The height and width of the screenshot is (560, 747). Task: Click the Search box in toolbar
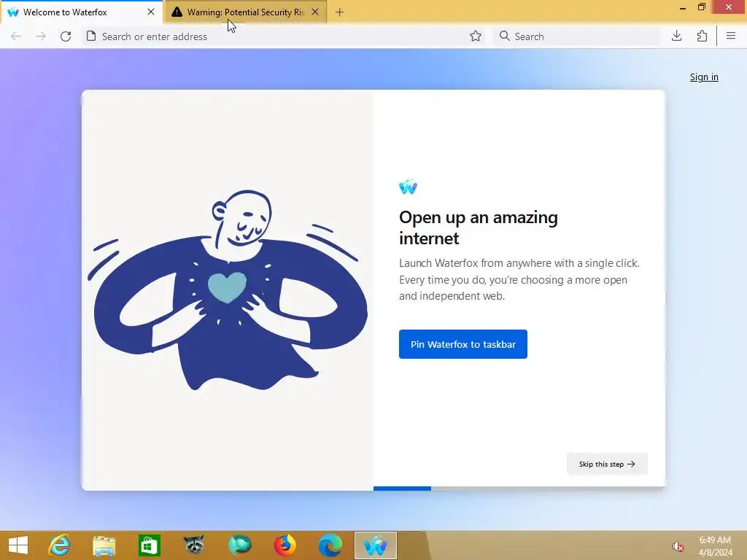578,36
